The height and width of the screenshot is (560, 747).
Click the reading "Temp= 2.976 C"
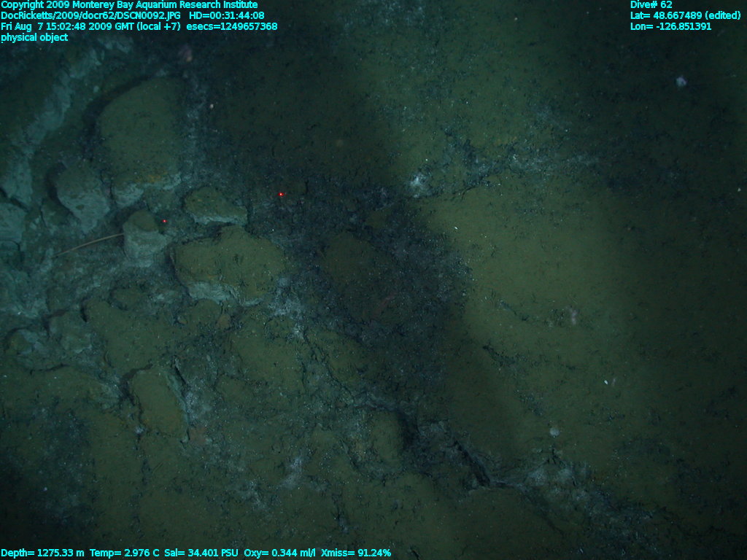124,553
